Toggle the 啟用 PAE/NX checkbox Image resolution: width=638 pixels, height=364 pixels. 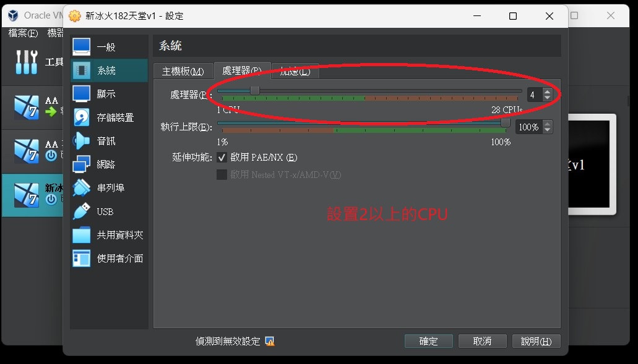(x=222, y=158)
